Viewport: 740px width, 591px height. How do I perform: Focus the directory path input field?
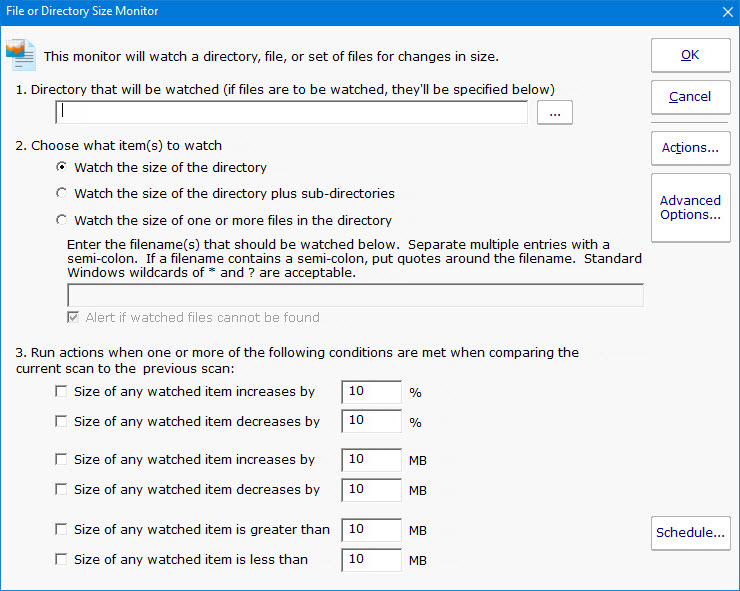(x=292, y=113)
